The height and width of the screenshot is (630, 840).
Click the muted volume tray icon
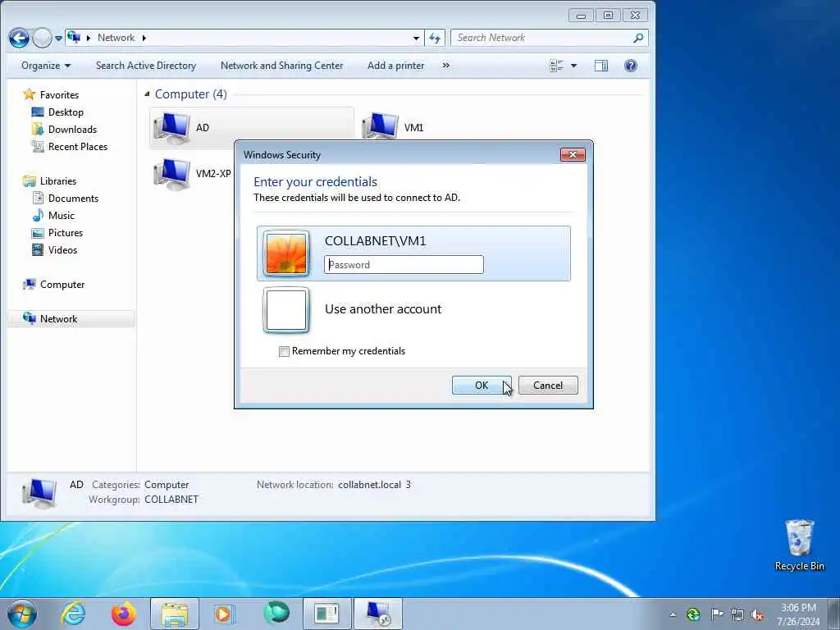click(x=757, y=614)
